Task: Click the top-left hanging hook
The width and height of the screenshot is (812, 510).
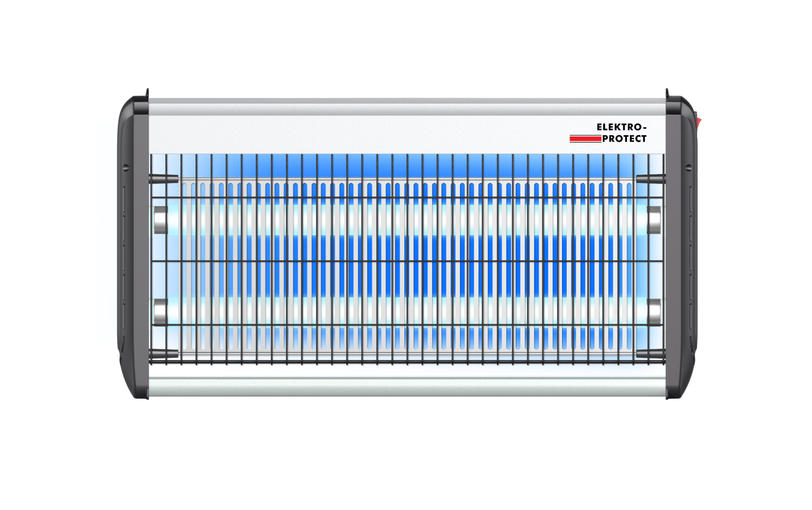Action: tap(147, 93)
